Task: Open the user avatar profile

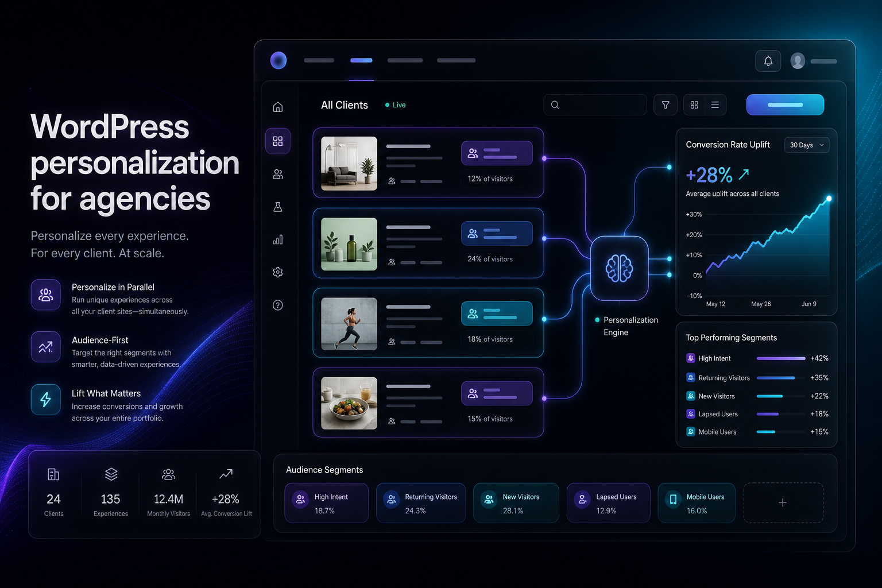Action: pos(798,61)
